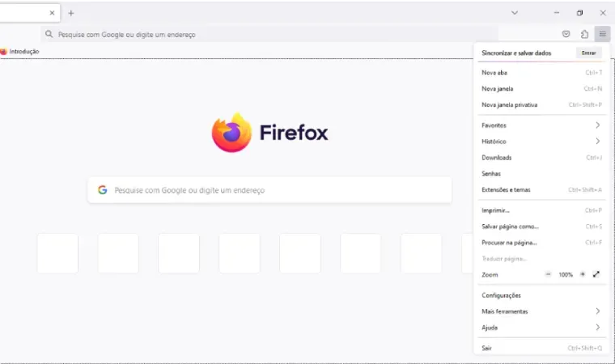Click the magnifier icon in address bar
615x364 pixels.
[x=49, y=34]
